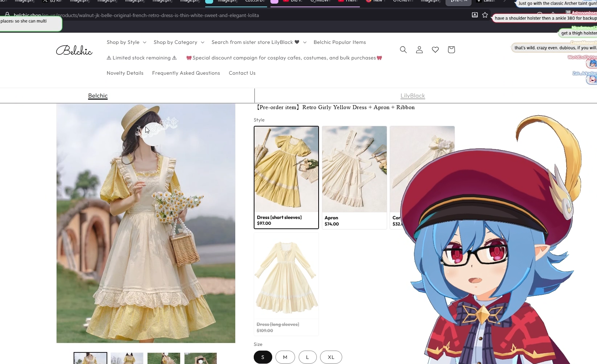The image size is (597, 364).
Task: Bookmark this page with the star icon
Action: pos(485,15)
